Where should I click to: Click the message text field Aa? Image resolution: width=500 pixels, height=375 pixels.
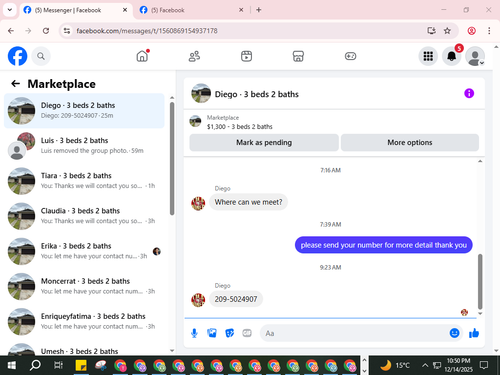tap(353, 333)
